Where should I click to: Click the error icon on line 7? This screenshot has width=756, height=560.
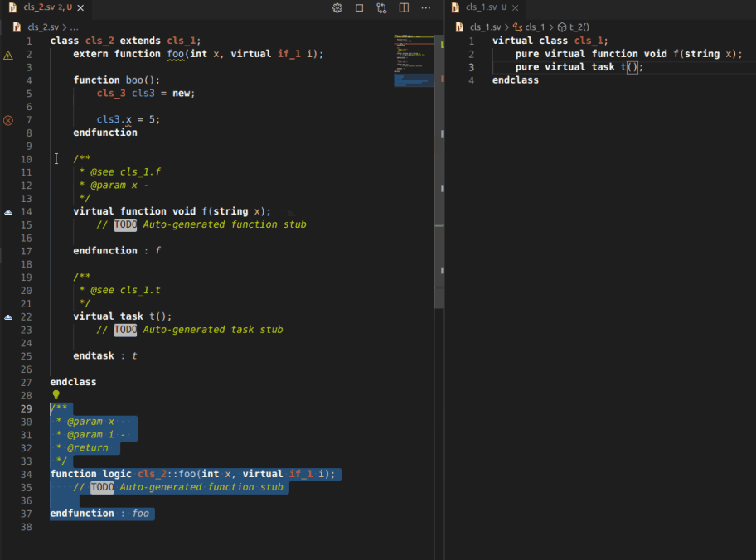(8, 120)
